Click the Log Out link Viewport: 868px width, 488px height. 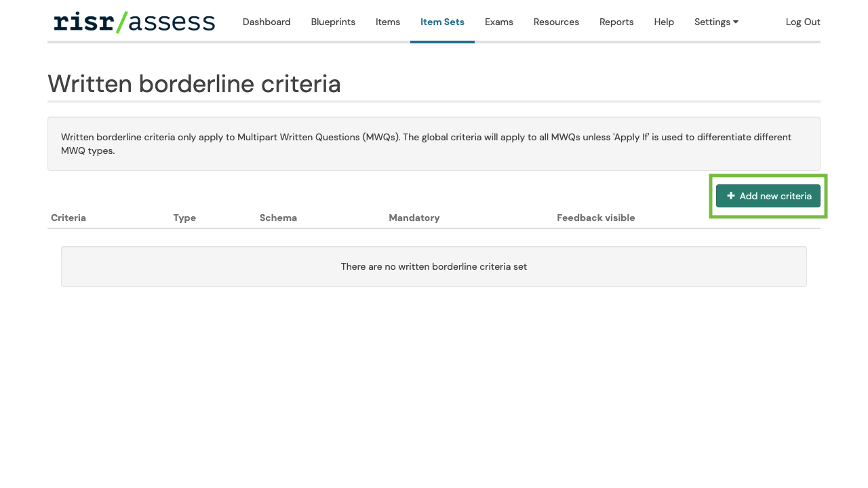pyautogui.click(x=803, y=22)
